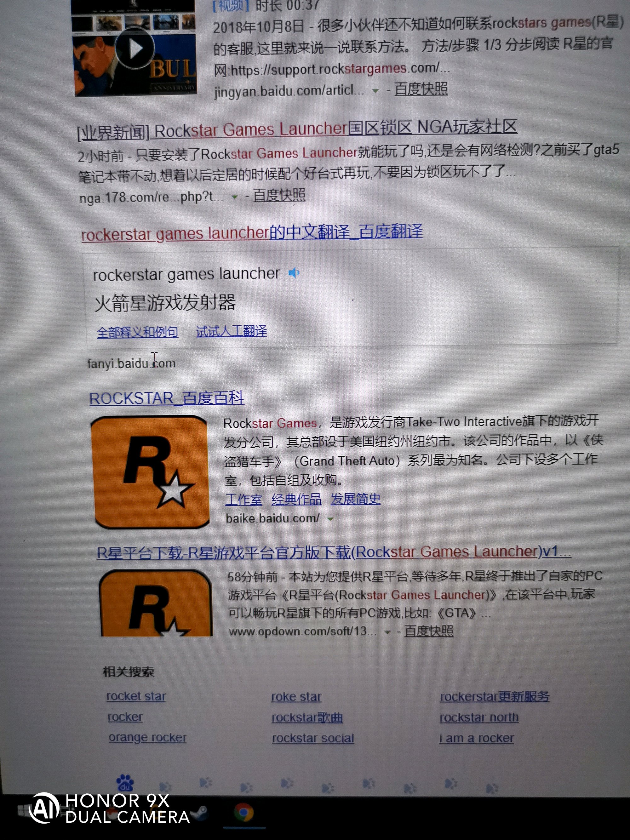Click 试试人工翻译 link
The width and height of the screenshot is (630, 840).
(x=231, y=331)
